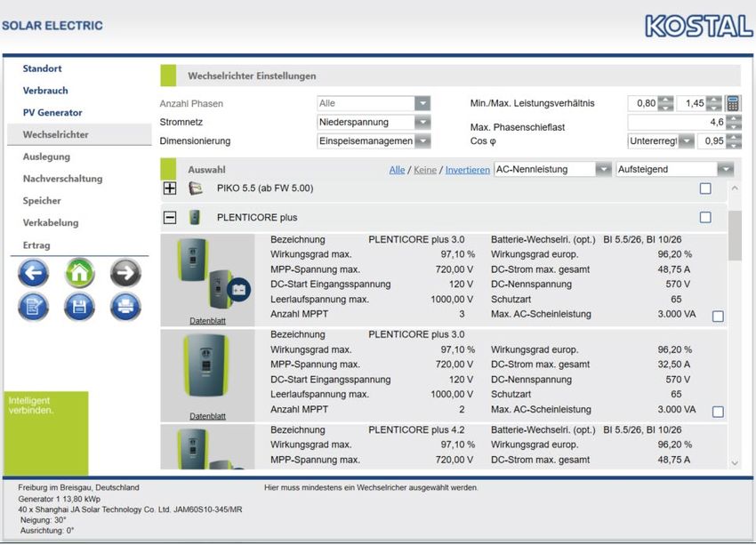Open the Auslegung section
The image size is (756, 545).
tap(46, 156)
